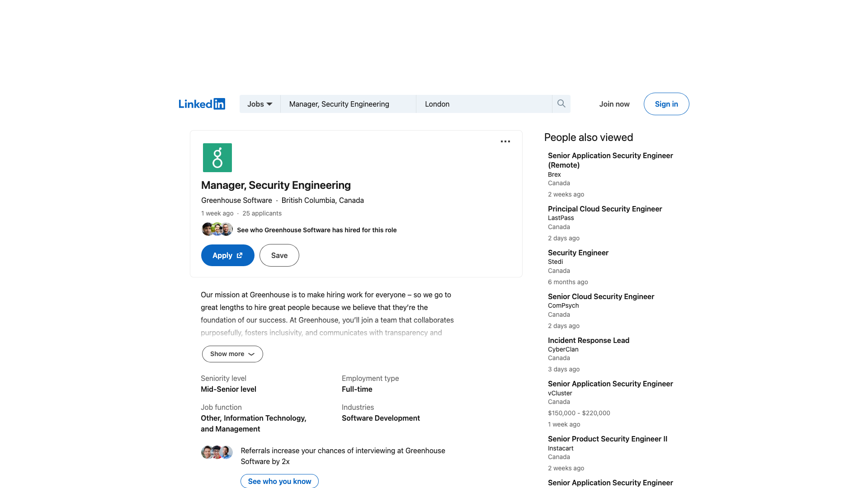Click the '$150,000 - $220,000' salary text

pos(579,413)
